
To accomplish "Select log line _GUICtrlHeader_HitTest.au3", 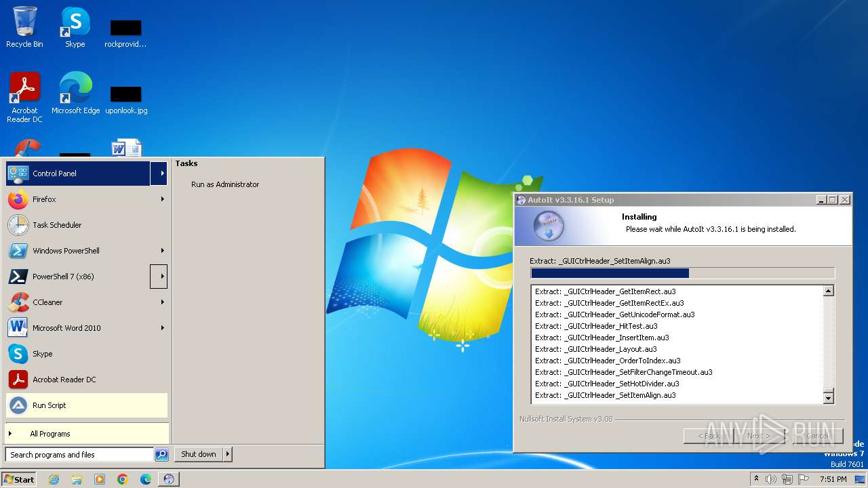I will [x=596, y=326].
